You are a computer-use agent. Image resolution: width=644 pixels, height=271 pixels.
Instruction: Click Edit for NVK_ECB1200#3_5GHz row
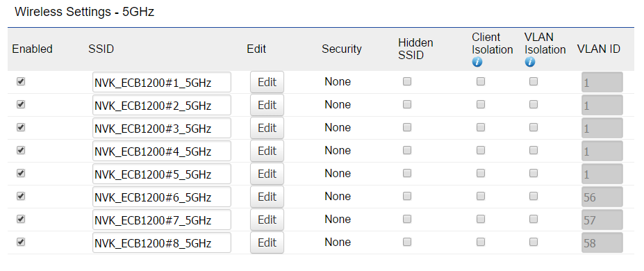(267, 128)
